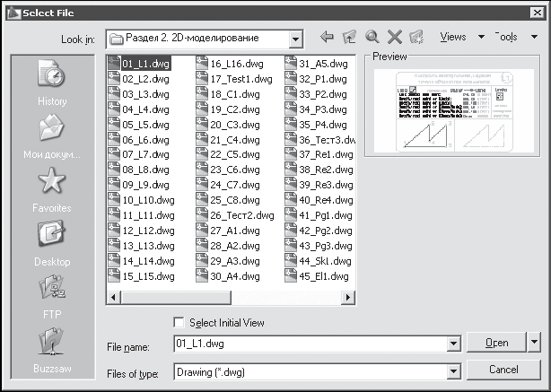Go to Desktop in the places sidebar

[x=52, y=242]
